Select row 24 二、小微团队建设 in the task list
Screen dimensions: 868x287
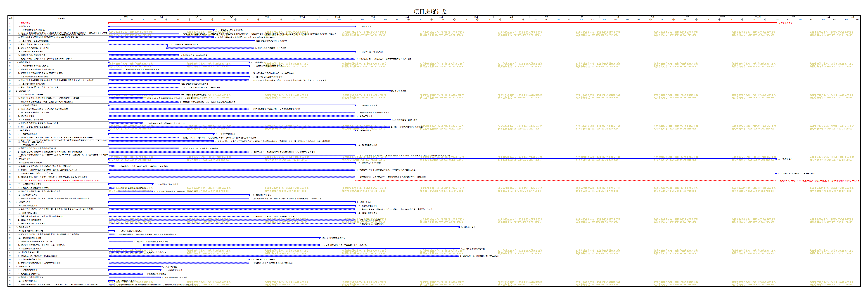click(x=58, y=26)
